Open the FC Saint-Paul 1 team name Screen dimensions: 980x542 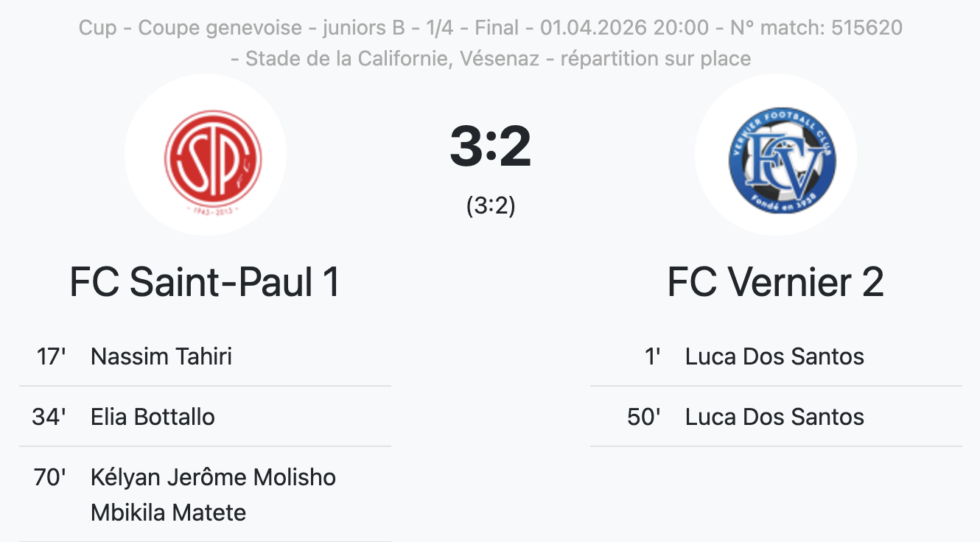[x=205, y=282]
